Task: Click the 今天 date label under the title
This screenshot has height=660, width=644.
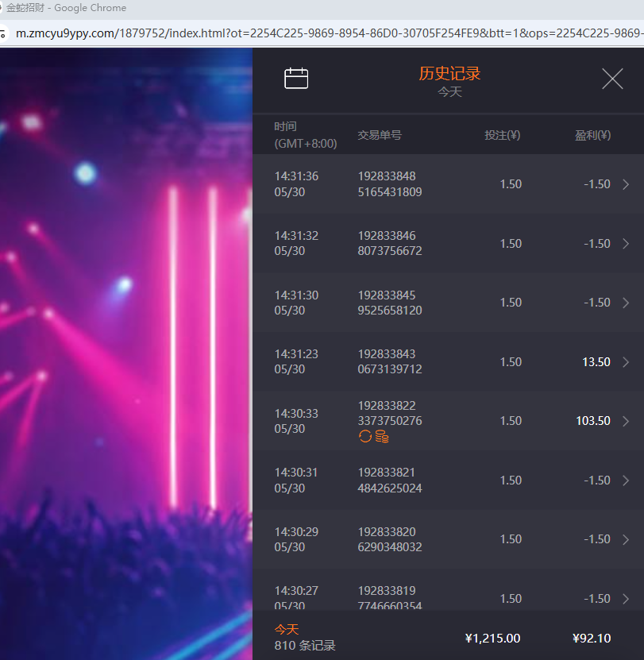Action: (449, 92)
